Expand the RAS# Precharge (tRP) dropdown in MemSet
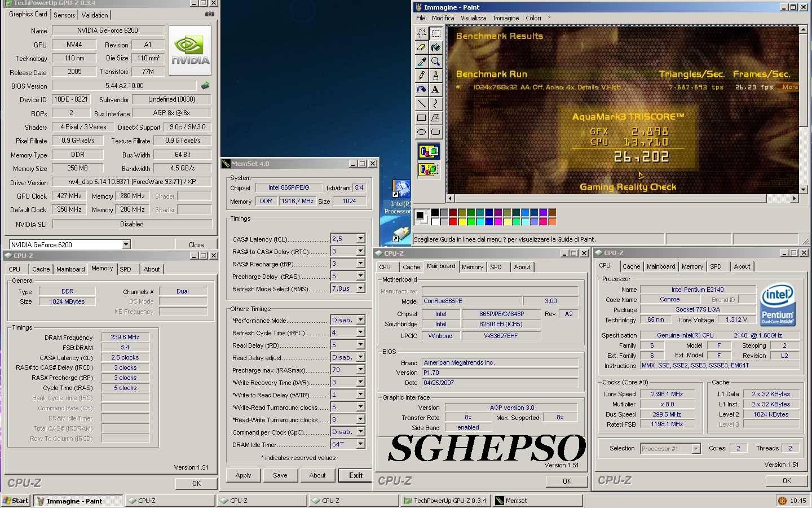This screenshot has height=508, width=812. (360, 264)
